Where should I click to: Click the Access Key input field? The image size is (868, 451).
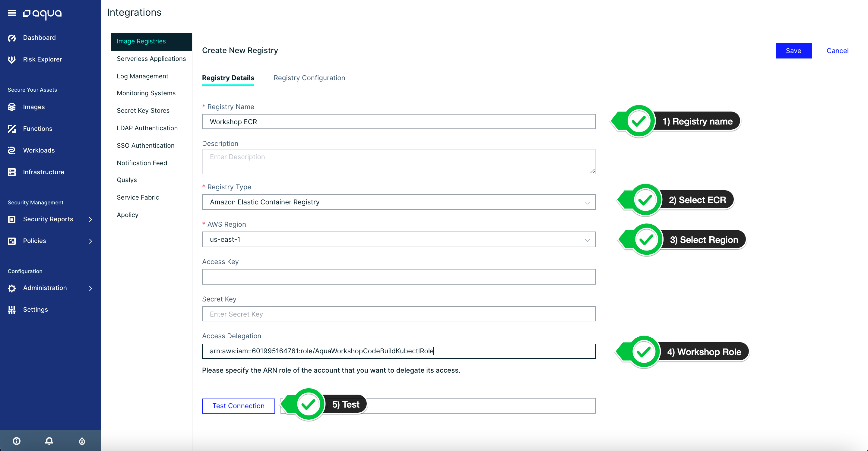[399, 277]
